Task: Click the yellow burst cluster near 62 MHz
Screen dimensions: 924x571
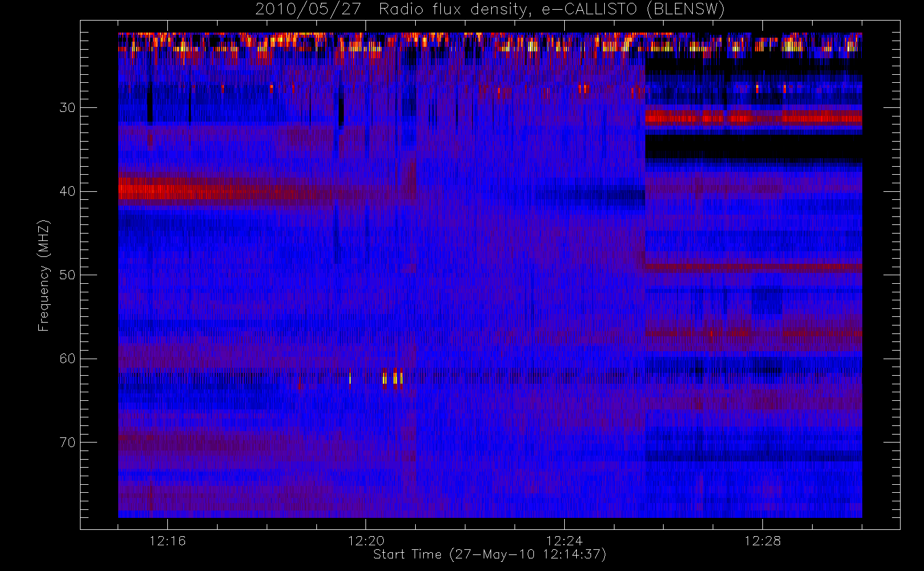Action: click(393, 378)
